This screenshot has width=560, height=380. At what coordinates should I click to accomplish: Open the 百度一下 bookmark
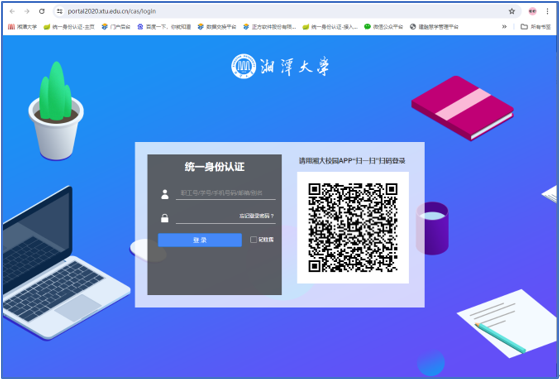click(164, 27)
